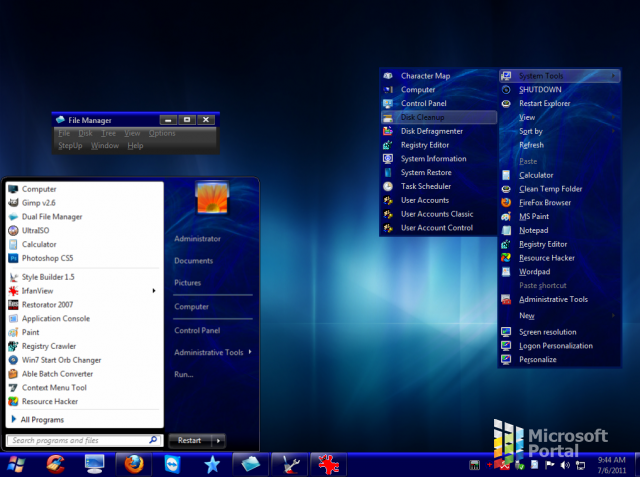
Task: Open Character Map in System Tools submenu
Action: (439, 76)
